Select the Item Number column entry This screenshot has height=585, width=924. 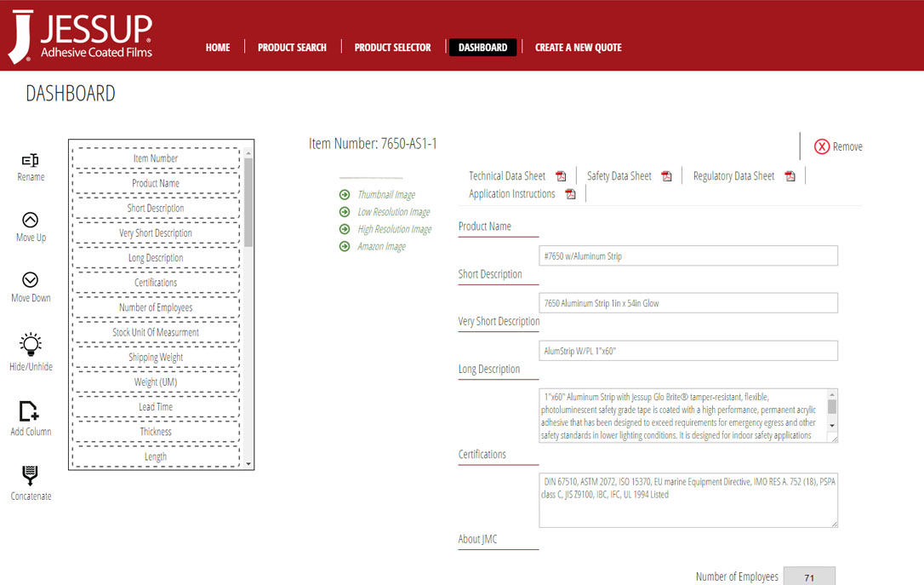click(x=156, y=158)
